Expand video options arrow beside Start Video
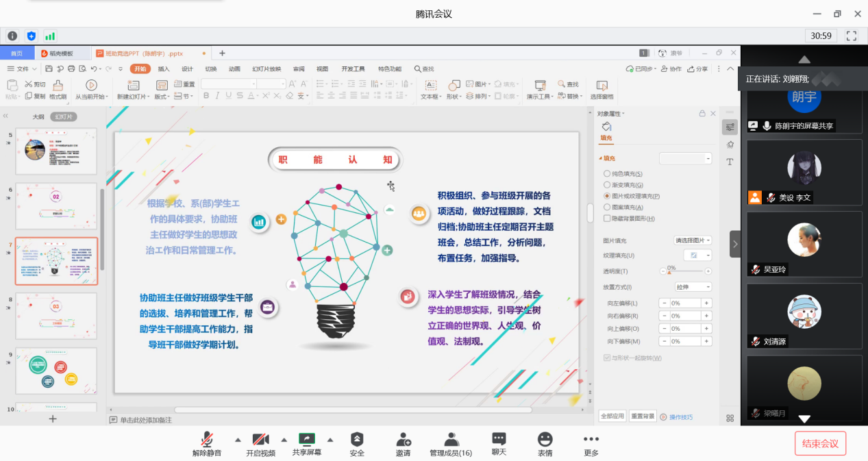868x461 pixels. 284,440
